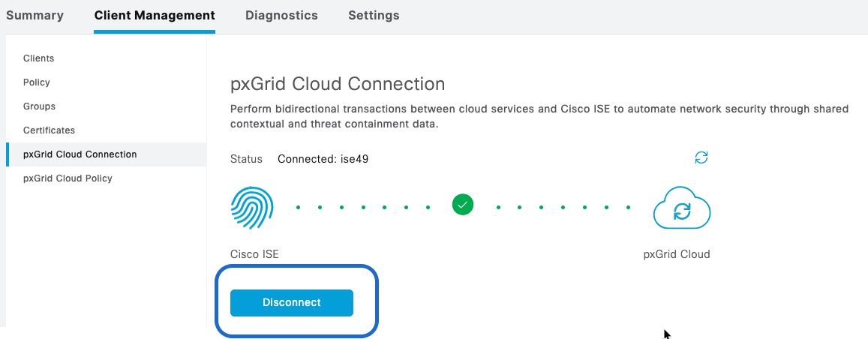
Task: Click the 'Connected: ise49' status text
Action: tap(323, 159)
